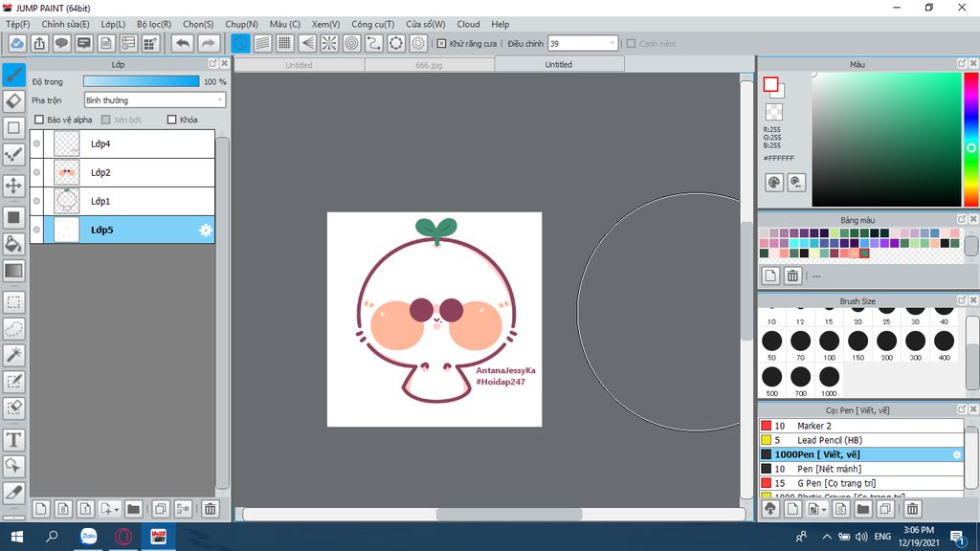The width and height of the screenshot is (980, 551).
Task: Enable the crisscross grid snap
Action: click(285, 43)
